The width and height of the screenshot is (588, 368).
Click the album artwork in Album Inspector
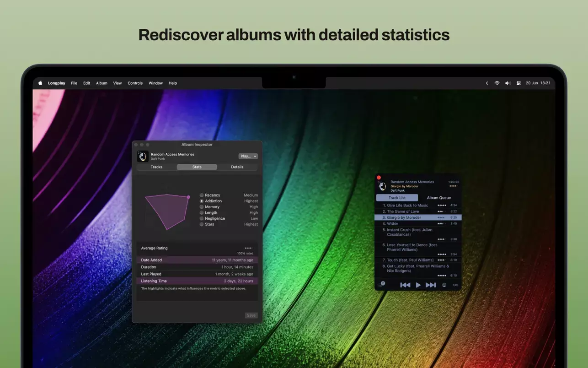point(143,157)
